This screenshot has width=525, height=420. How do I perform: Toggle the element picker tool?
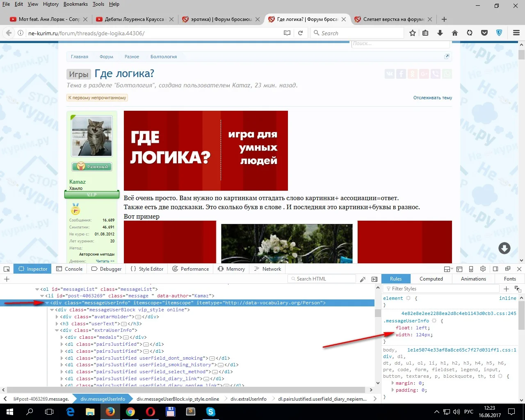coord(7,269)
